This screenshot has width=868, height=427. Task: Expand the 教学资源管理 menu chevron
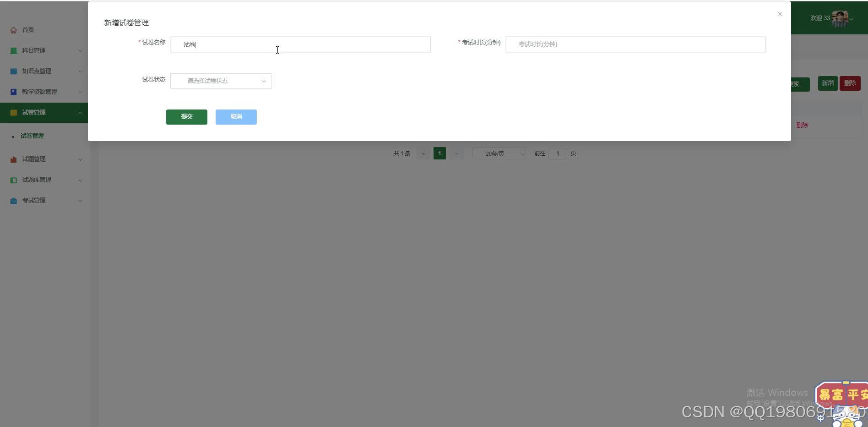80,92
